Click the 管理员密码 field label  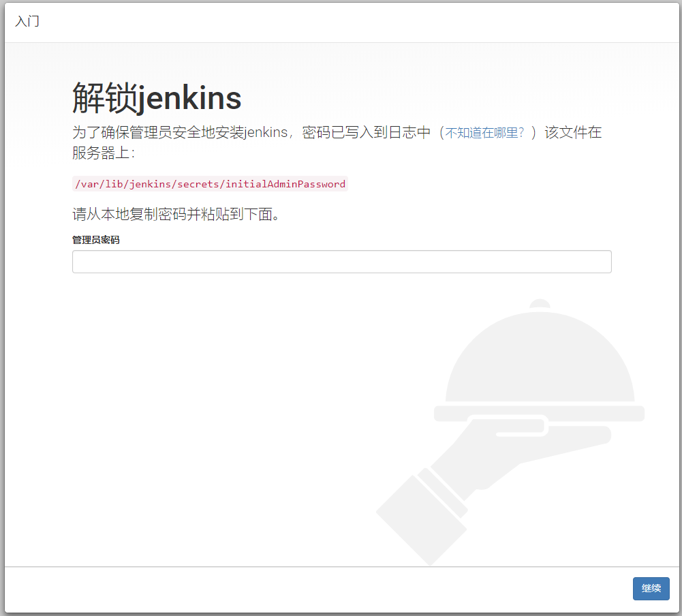[x=95, y=240]
